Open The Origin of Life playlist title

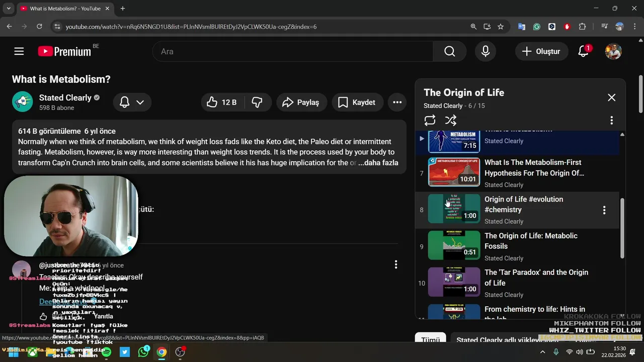pos(464,93)
